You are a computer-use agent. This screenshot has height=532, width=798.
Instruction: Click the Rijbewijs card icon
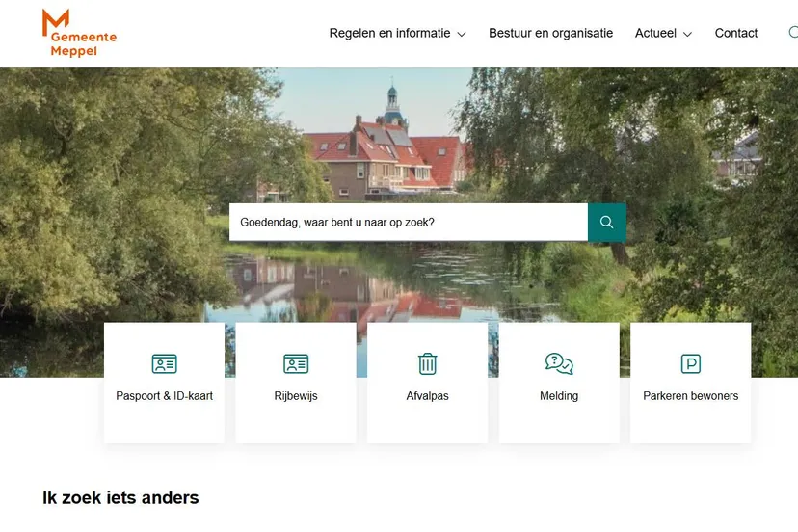click(x=296, y=364)
